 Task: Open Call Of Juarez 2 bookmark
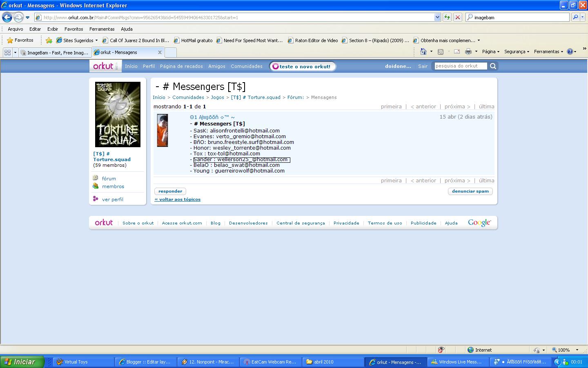pos(136,40)
